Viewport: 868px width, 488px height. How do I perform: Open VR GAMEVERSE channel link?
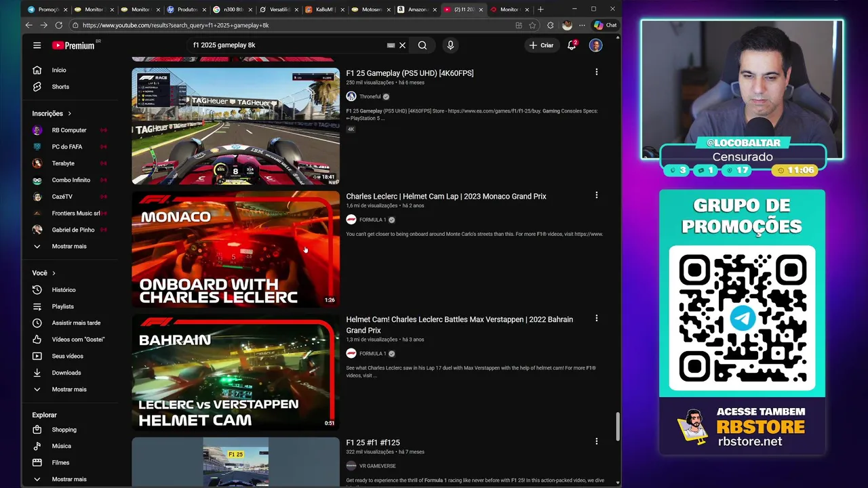coord(377,466)
